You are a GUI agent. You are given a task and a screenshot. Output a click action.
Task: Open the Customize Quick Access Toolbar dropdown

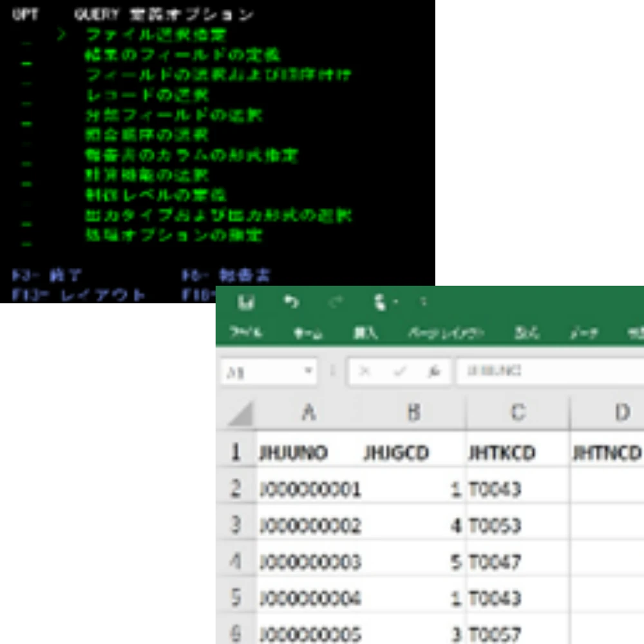(x=422, y=302)
